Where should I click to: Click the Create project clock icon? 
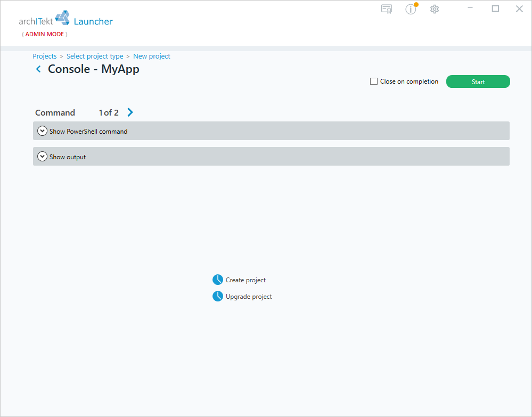[218, 280]
